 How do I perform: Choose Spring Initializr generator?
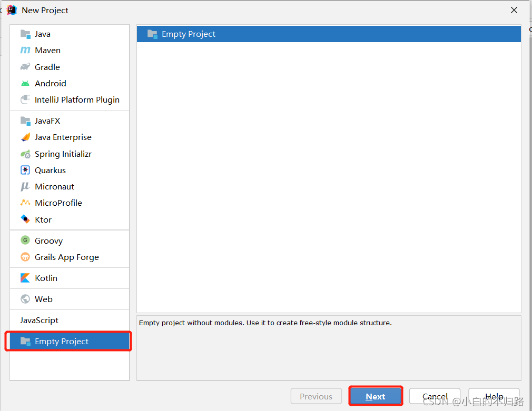(x=70, y=154)
